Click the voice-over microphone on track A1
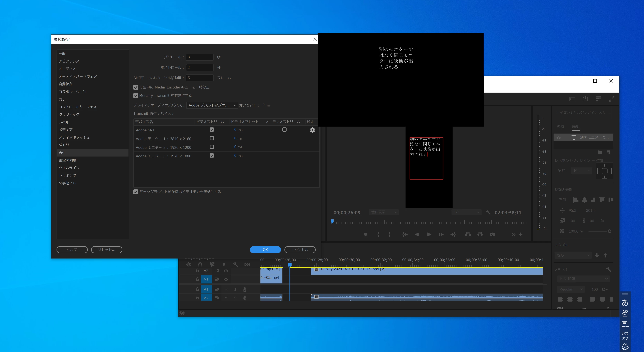 pos(245,289)
